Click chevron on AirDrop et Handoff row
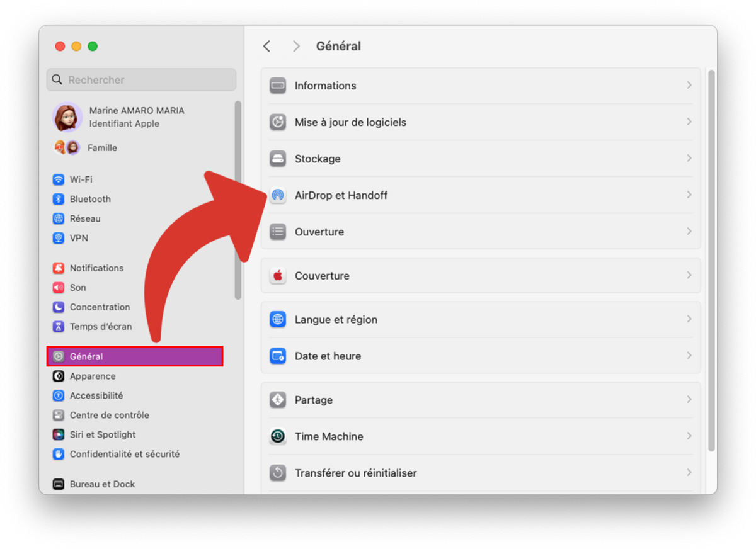 [689, 195]
